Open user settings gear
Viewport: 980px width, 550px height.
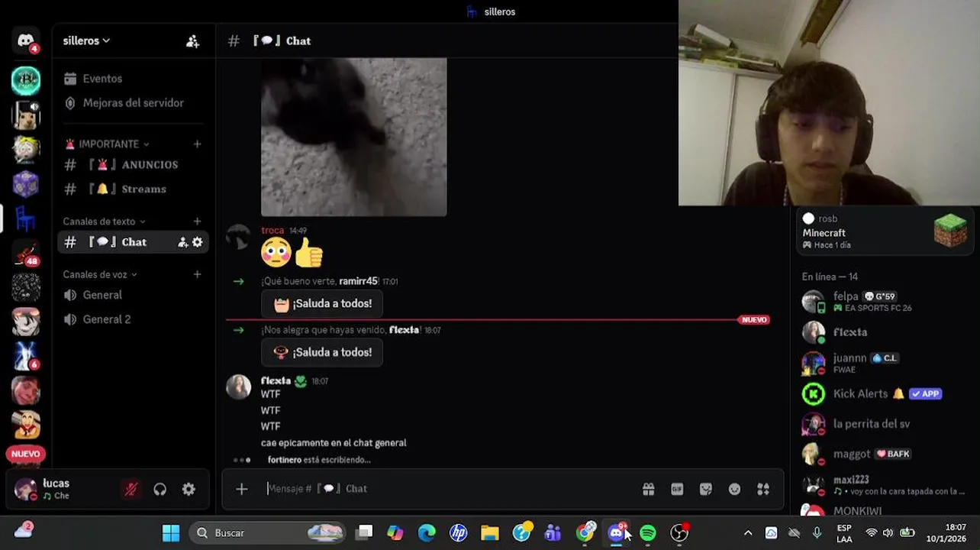pos(189,490)
